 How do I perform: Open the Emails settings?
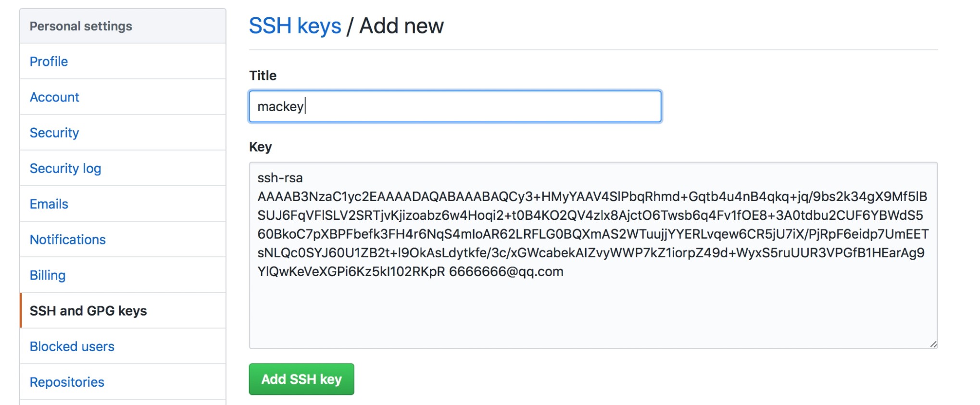[x=49, y=203]
